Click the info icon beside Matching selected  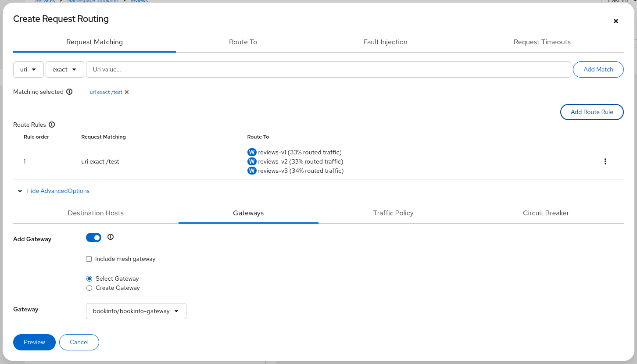69,92
